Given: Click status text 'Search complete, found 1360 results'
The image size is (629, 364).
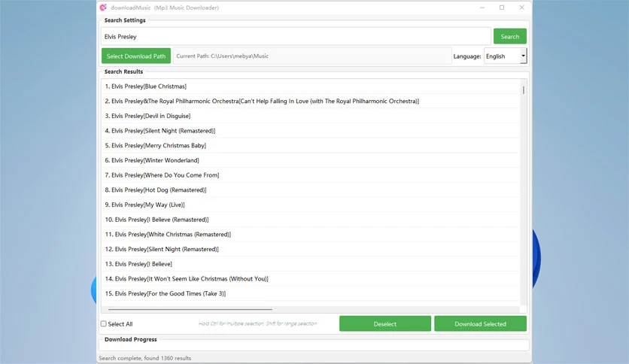Looking at the screenshot, I should coord(144,358).
